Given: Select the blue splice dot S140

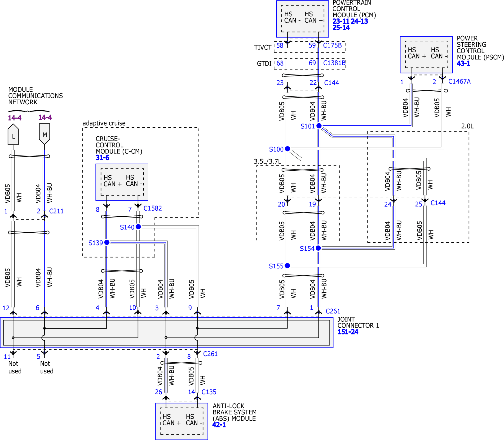Looking at the screenshot, I should point(138,227).
